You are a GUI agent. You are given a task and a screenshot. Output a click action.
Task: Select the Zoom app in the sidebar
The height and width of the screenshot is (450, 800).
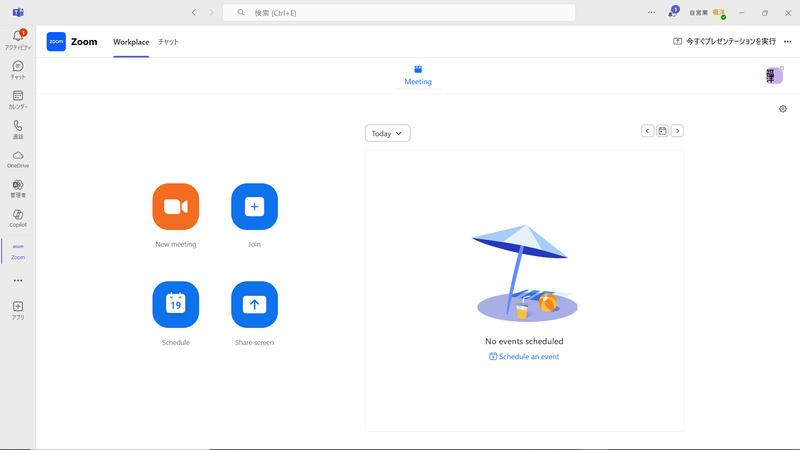tap(18, 251)
